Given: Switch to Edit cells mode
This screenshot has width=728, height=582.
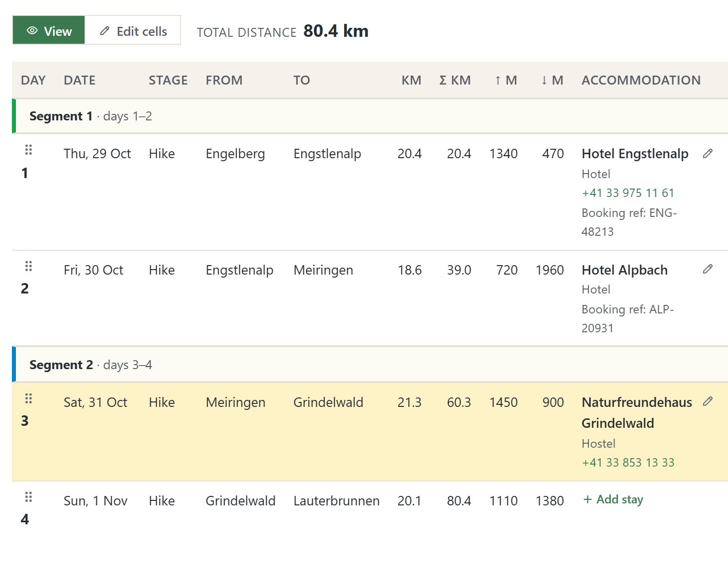Looking at the screenshot, I should pyautogui.click(x=133, y=31).
